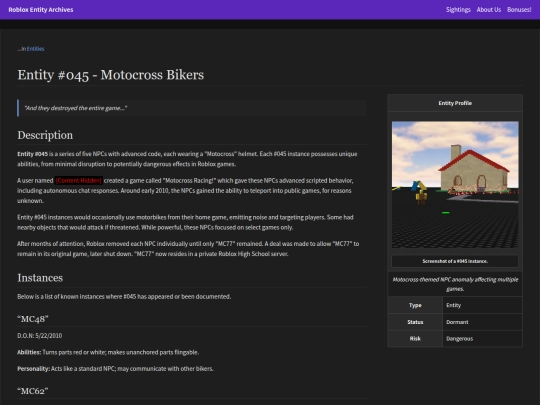Open the Roblox Entity Archives home link
The image size is (540, 405).
(41, 10)
